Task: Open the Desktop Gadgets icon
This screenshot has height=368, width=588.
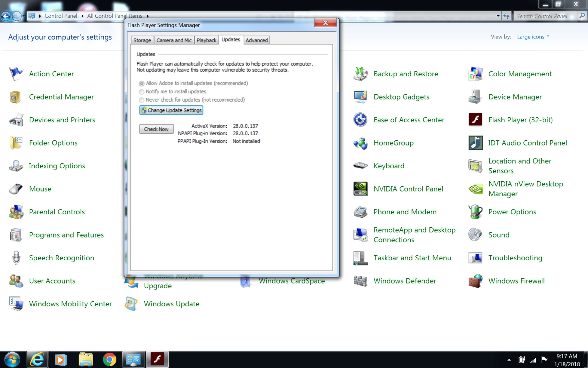Action: [361, 97]
